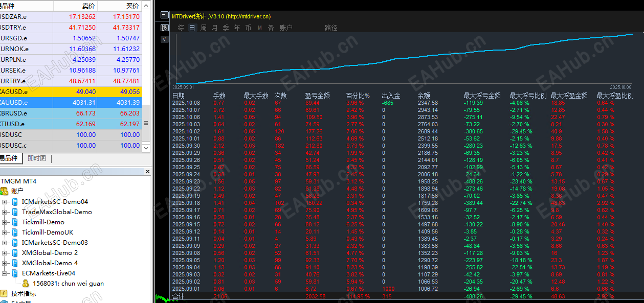Click the minimize box left of MTDriver title
Image resolution: width=644 pixels, height=303 pixels.
click(164, 16)
